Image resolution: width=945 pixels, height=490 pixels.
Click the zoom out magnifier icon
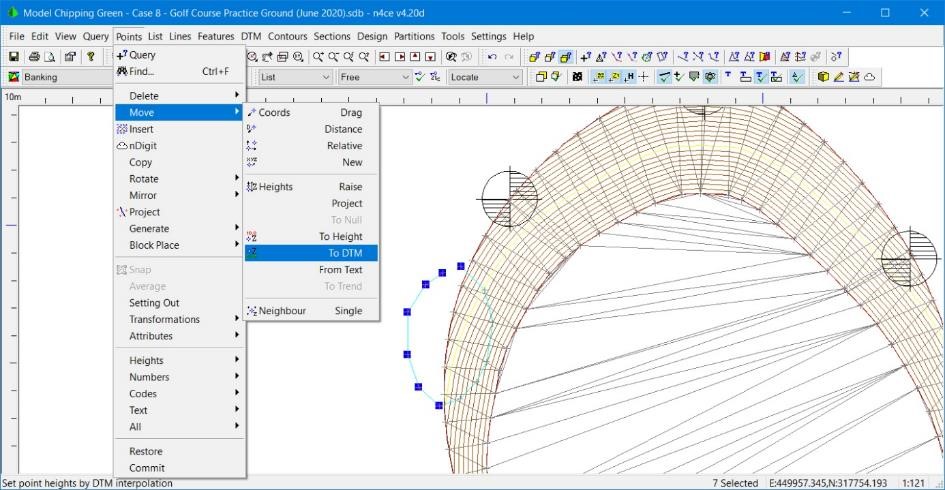click(x=333, y=57)
